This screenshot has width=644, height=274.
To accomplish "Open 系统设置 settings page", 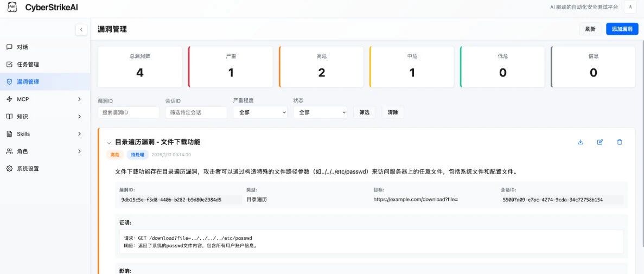I will tap(45, 168).
